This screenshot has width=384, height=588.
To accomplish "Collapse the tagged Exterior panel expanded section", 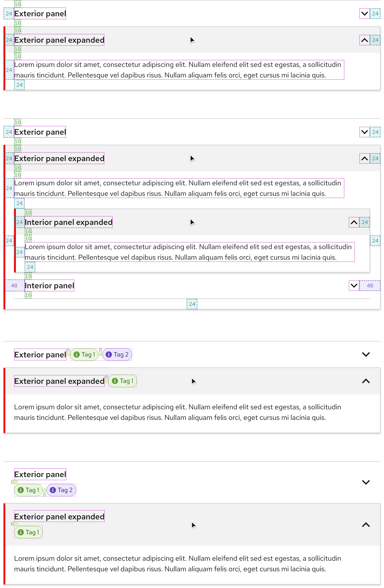I will point(366,381).
